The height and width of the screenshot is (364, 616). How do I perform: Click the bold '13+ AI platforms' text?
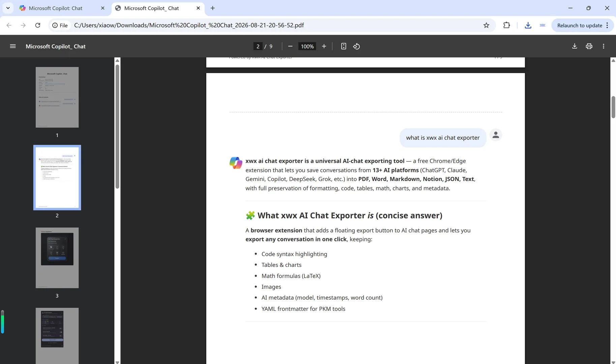[395, 170]
